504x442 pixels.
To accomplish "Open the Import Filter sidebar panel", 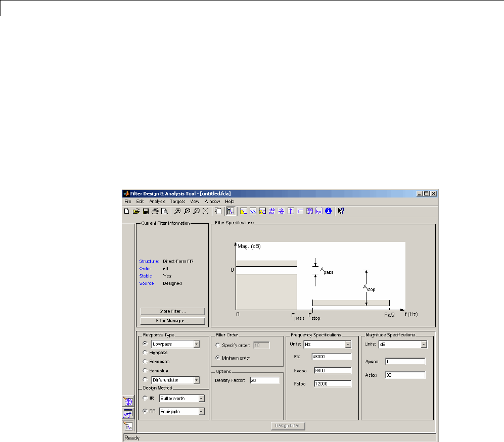I will pos(128,414).
